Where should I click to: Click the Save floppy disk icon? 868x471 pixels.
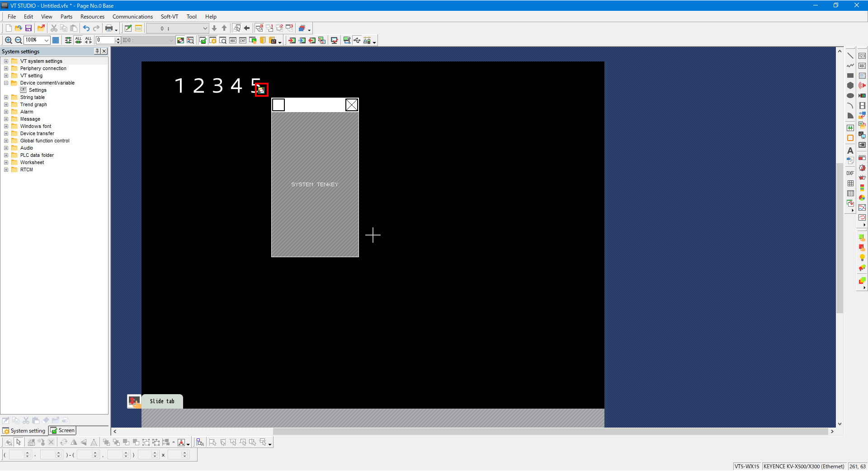pos(28,28)
